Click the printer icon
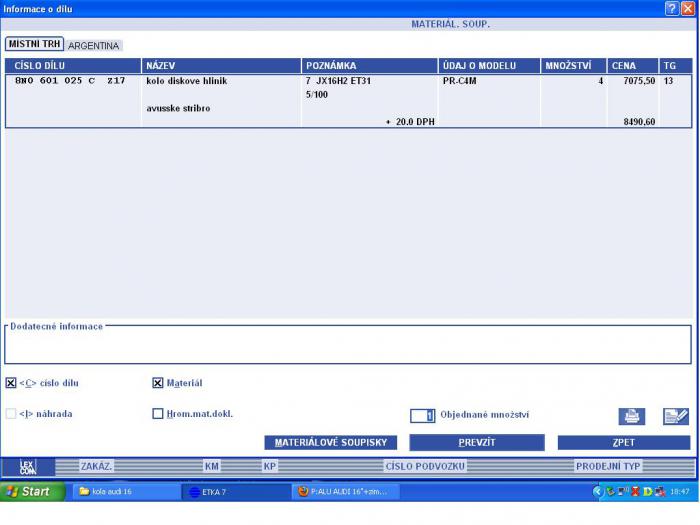 [632, 416]
